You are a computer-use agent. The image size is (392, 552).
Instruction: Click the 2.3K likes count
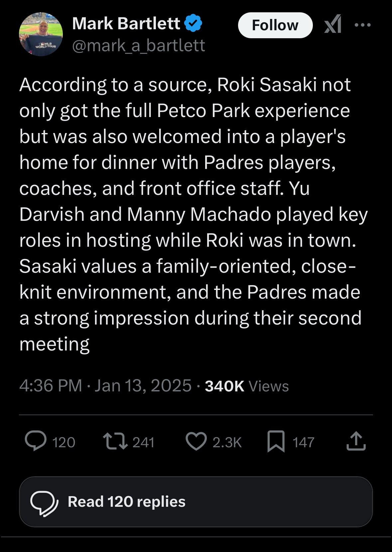coord(227,442)
